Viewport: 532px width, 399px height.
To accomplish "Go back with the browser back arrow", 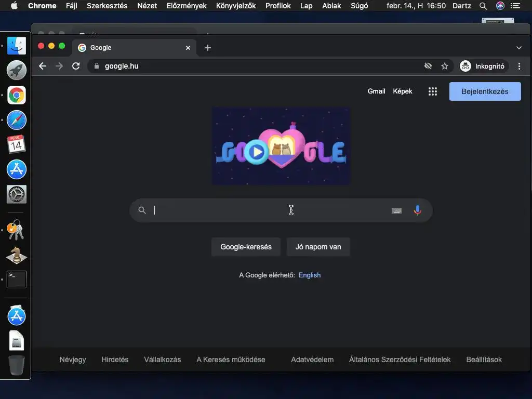I will pyautogui.click(x=43, y=66).
